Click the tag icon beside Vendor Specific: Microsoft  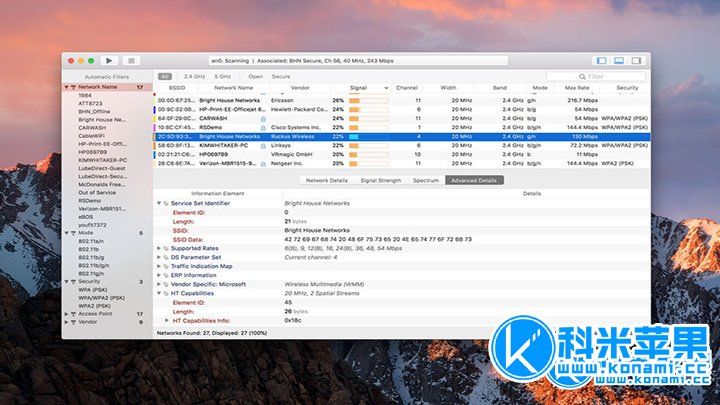166,284
